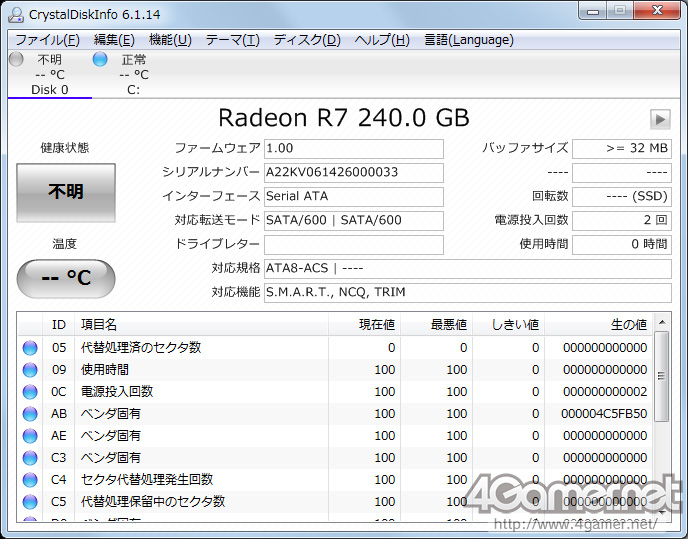Click the blue 正常 drive C: status icon
The height and width of the screenshot is (539, 688).
point(100,59)
